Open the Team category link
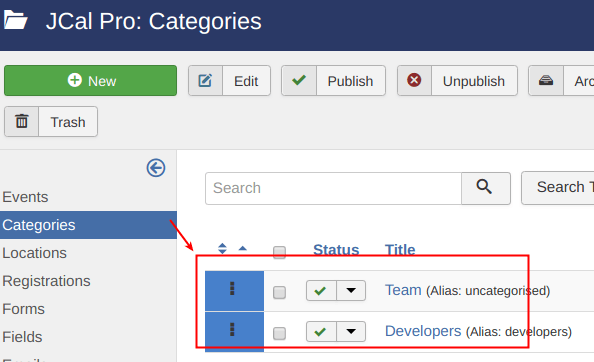The height and width of the screenshot is (362, 594). [x=403, y=290]
